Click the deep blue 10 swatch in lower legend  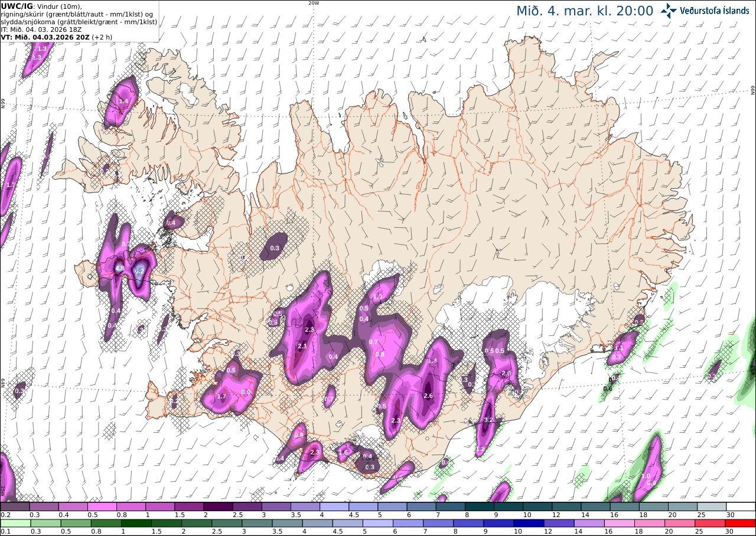tap(530, 523)
